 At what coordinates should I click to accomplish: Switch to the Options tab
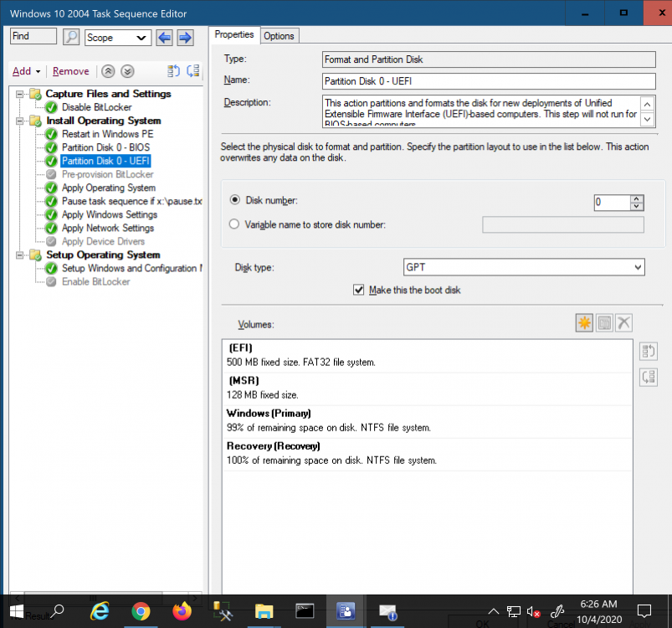click(x=279, y=35)
